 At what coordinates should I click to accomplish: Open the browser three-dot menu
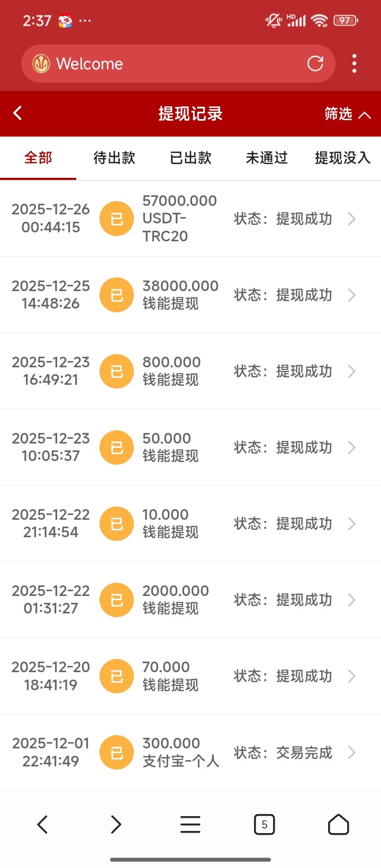point(355,64)
